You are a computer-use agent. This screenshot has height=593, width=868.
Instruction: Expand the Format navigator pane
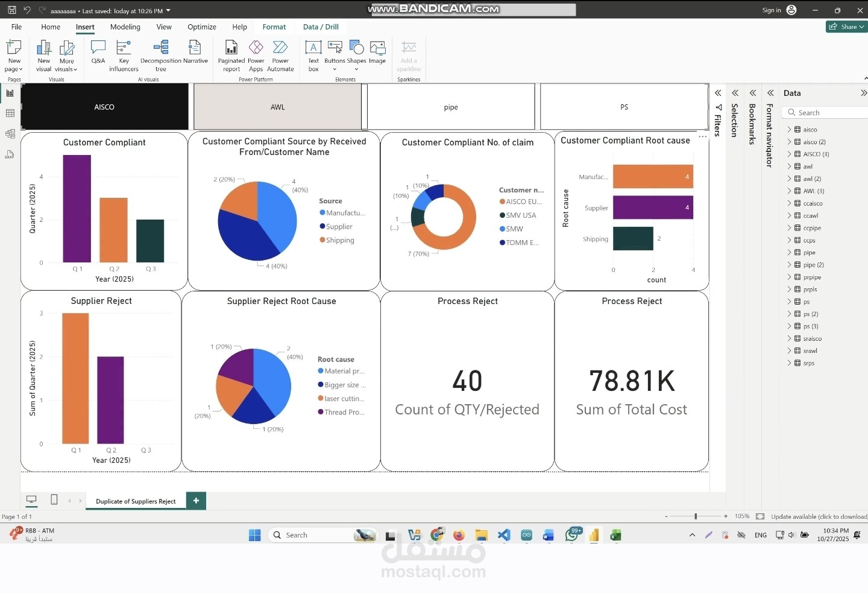pyautogui.click(x=770, y=93)
